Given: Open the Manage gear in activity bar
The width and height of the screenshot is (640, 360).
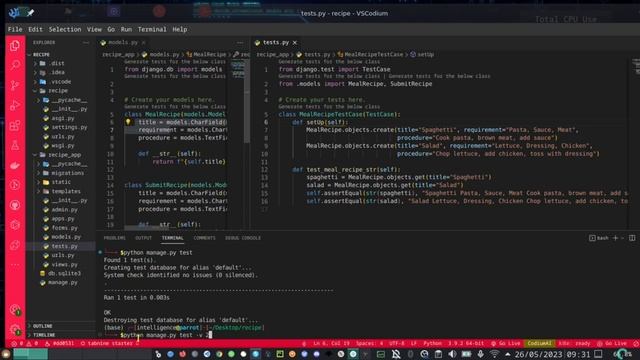Looking at the screenshot, I should tap(15, 329).
